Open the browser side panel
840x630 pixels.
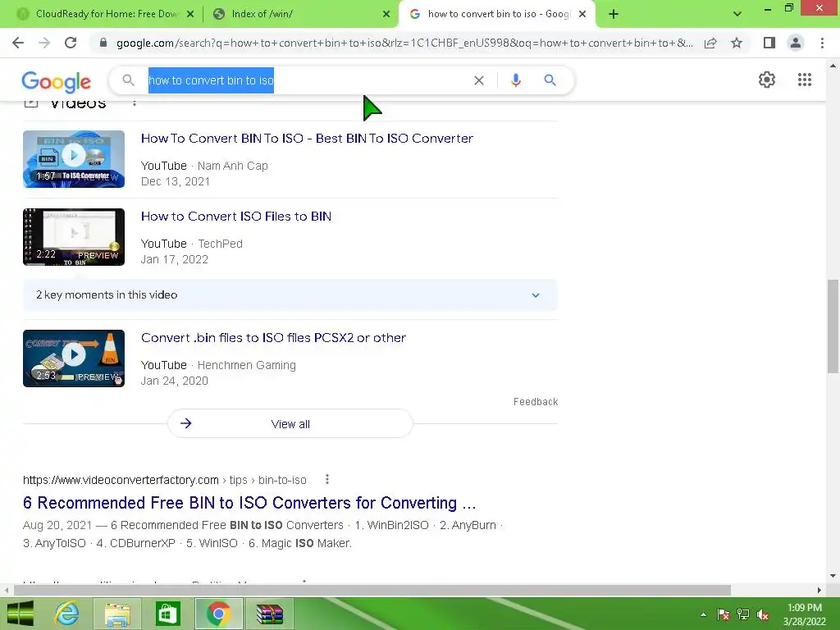pyautogui.click(x=769, y=43)
